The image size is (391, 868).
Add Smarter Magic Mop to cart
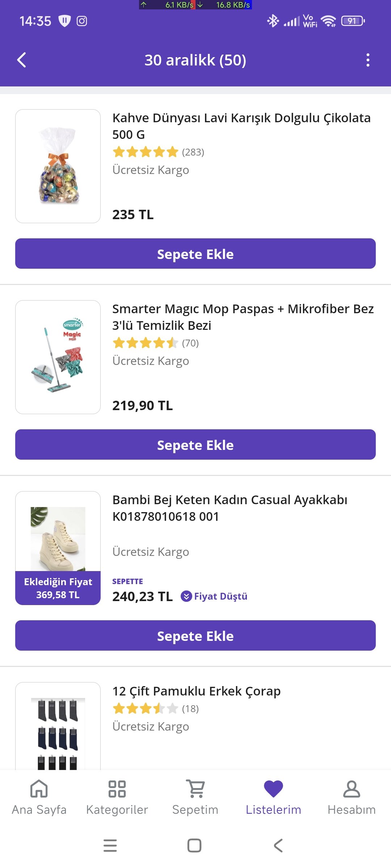pos(195,445)
